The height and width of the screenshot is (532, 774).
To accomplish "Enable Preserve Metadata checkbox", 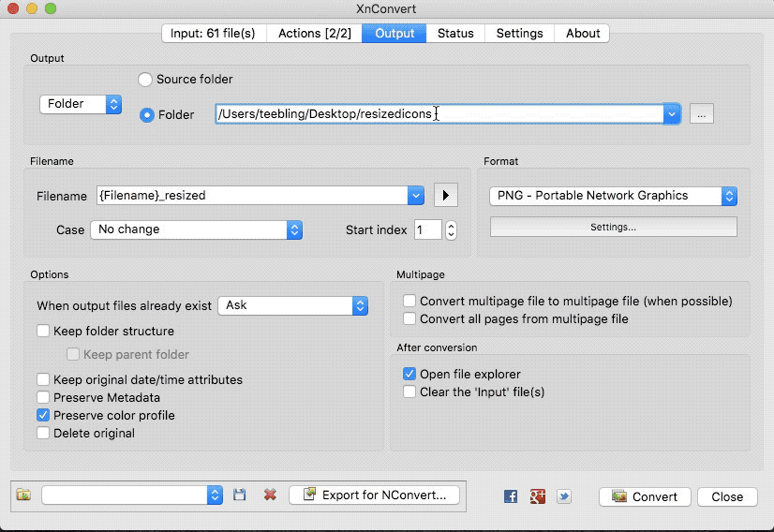I will [x=43, y=397].
